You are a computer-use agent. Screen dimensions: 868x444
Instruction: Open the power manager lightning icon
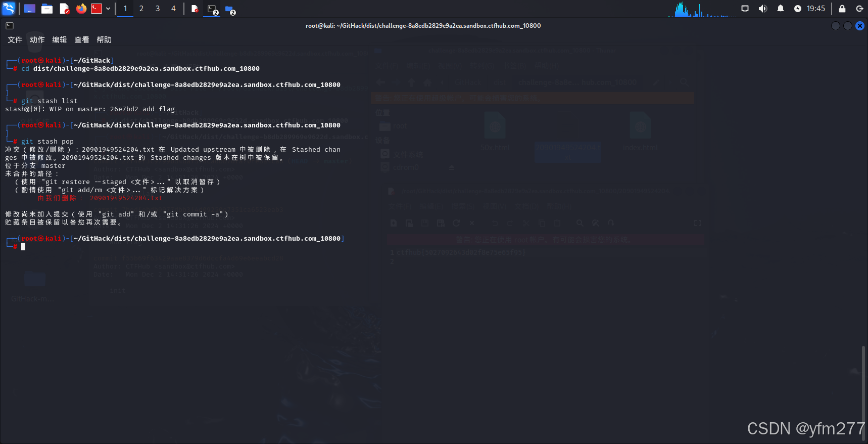[x=798, y=9]
